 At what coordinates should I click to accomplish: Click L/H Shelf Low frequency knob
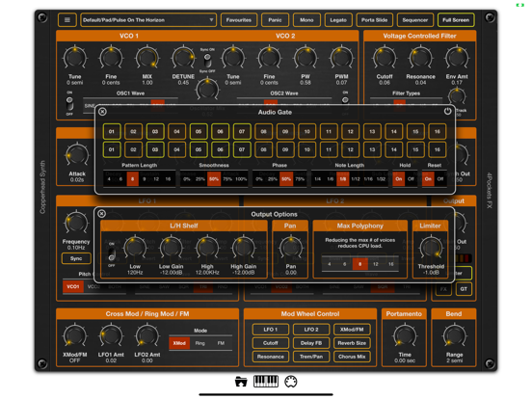point(135,248)
